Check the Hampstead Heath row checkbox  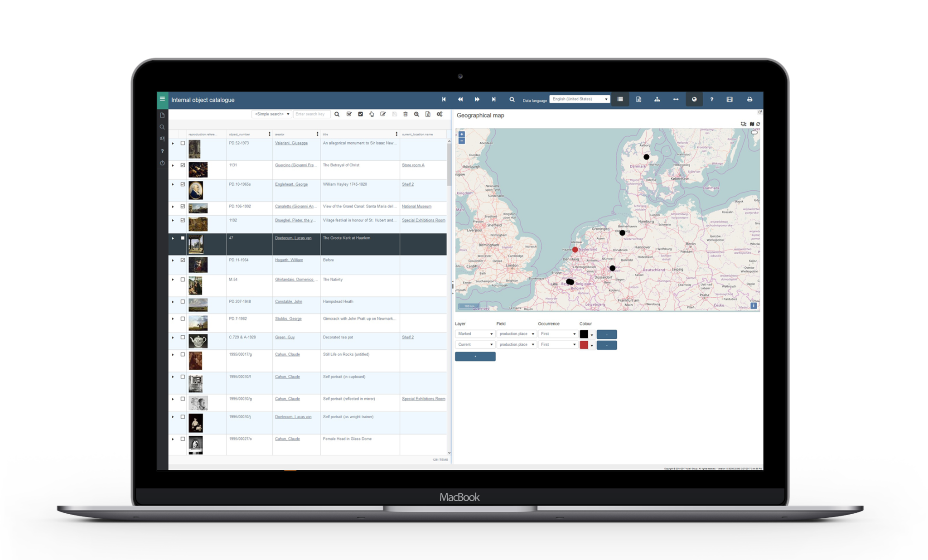click(x=183, y=302)
